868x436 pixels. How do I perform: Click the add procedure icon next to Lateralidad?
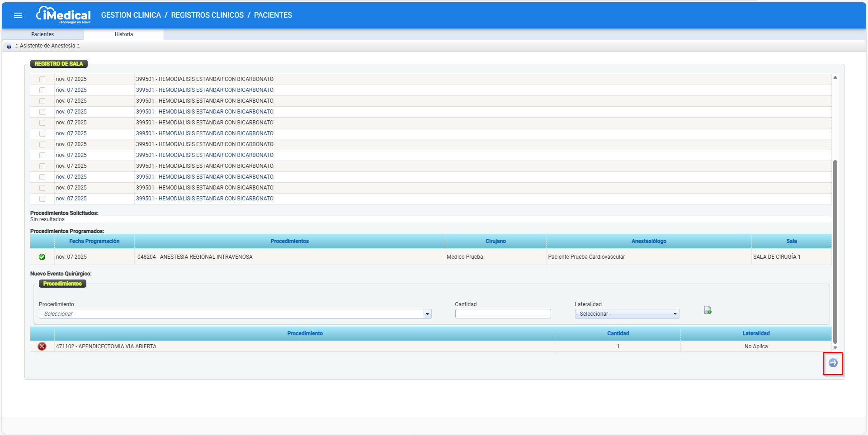(x=708, y=310)
